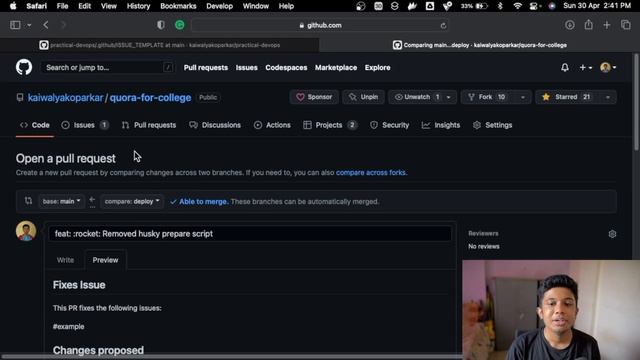Reload the page with refresh icon
Screen dimensions: 640x360
[443, 25]
